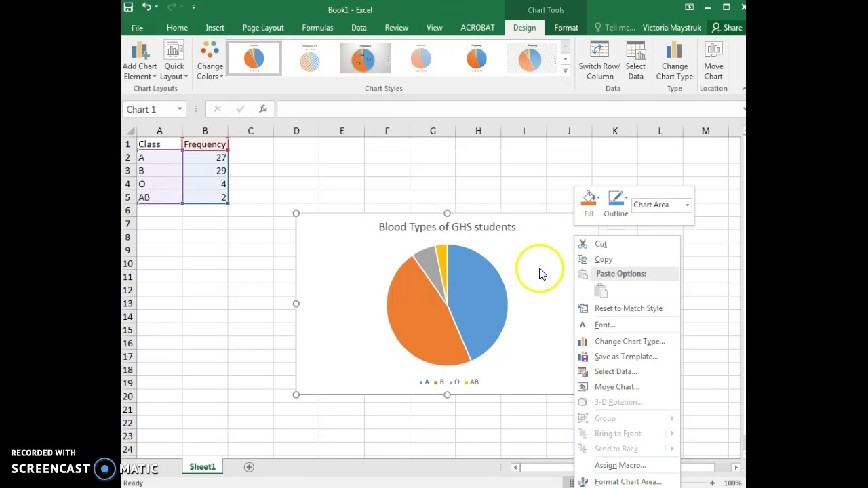Choose Cut from context menu
The width and height of the screenshot is (868, 488).
[x=627, y=244]
